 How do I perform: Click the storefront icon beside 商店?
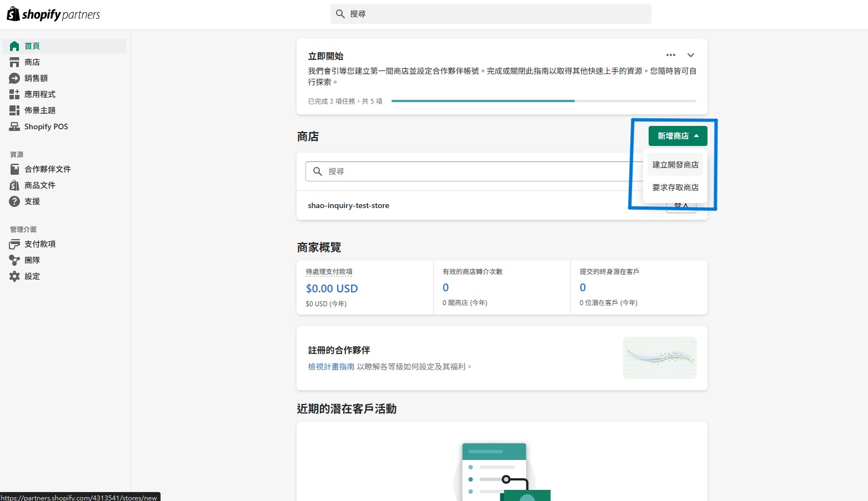point(14,62)
